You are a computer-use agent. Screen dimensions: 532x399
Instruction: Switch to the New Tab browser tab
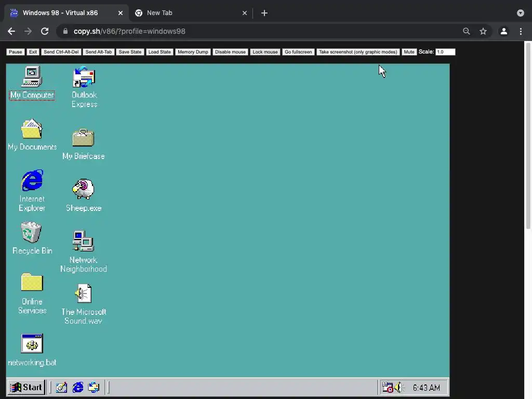191,13
